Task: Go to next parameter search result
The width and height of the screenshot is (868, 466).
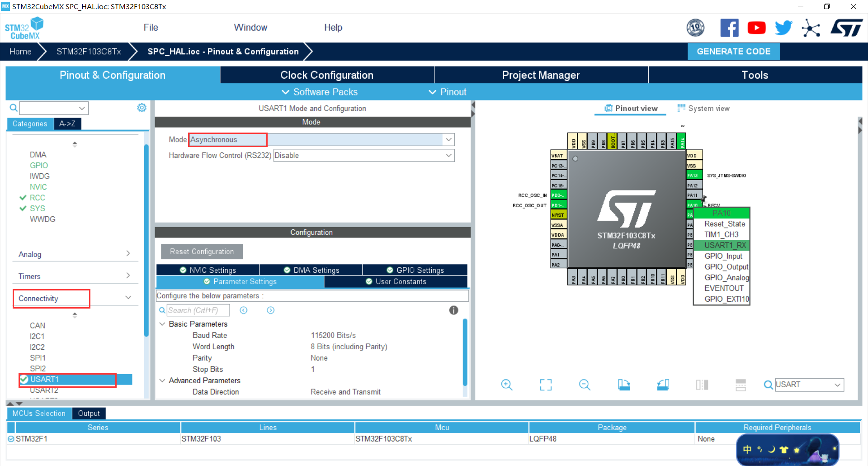Action: coord(270,310)
